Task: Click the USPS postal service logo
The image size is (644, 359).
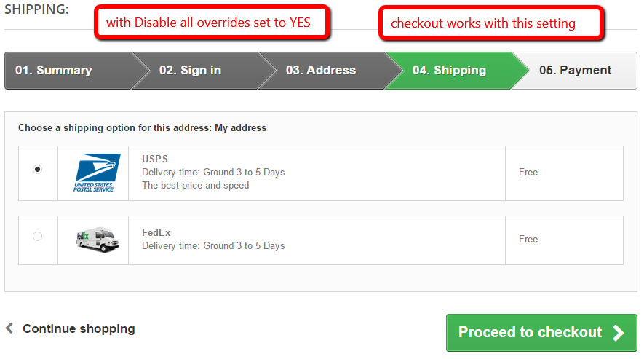Action: (94, 173)
